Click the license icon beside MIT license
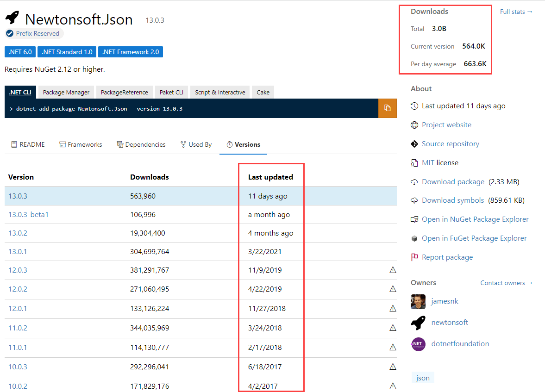The image size is (545, 392). pos(414,163)
